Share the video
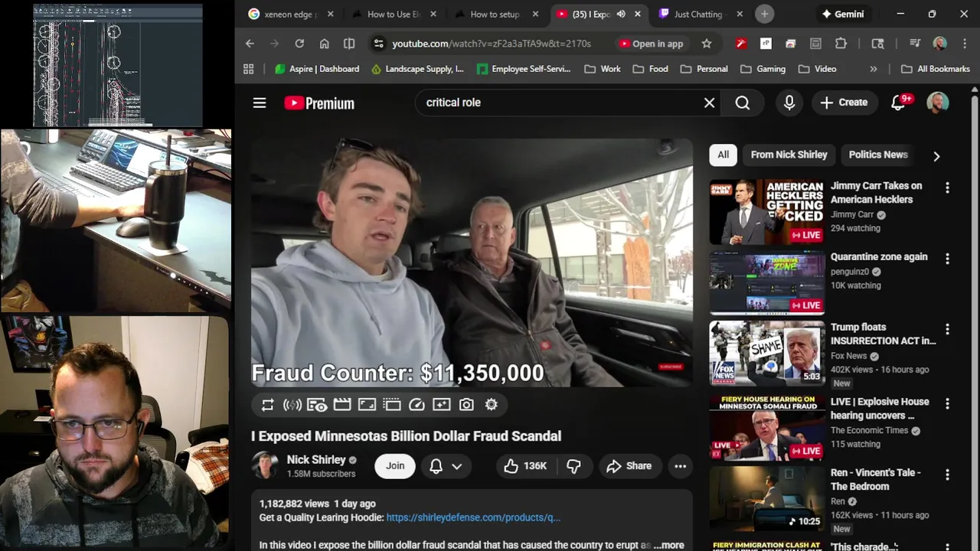The width and height of the screenshot is (980, 551). (629, 466)
